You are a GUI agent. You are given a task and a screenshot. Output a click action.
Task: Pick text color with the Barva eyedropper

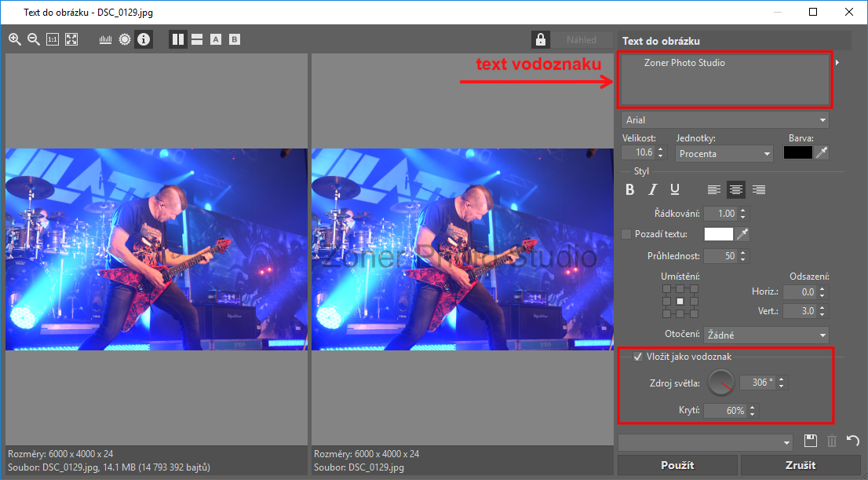[822, 152]
